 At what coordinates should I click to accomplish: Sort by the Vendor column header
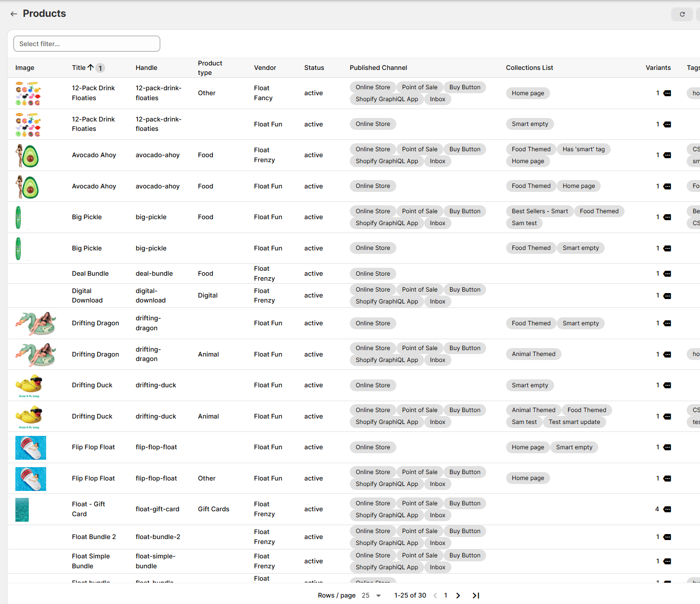click(x=265, y=68)
